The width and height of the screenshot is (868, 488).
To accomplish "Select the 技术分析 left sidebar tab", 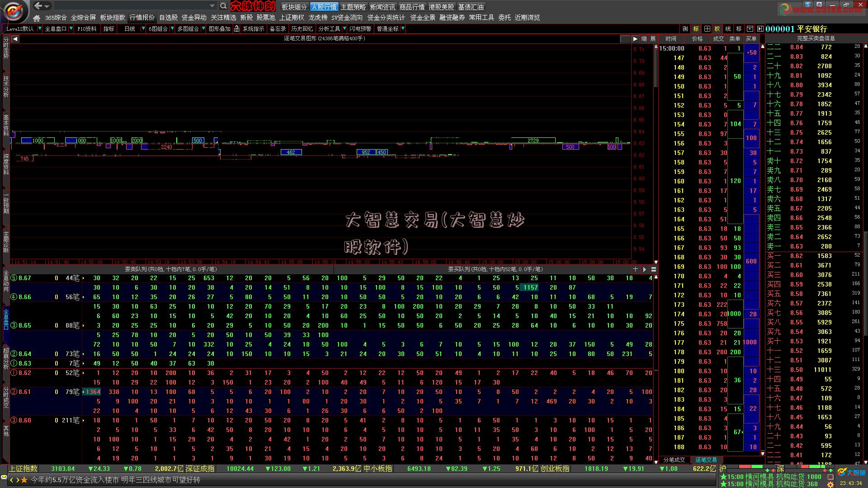I will click(6, 86).
